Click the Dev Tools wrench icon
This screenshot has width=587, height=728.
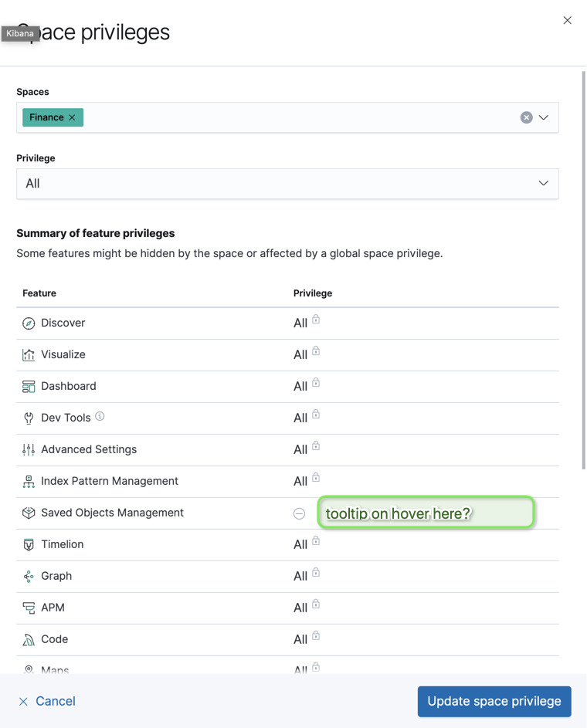coord(29,418)
